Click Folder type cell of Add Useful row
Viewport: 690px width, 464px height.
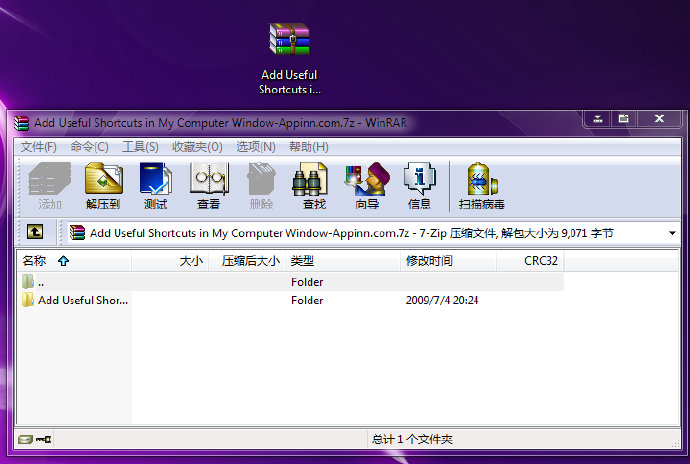(x=307, y=300)
